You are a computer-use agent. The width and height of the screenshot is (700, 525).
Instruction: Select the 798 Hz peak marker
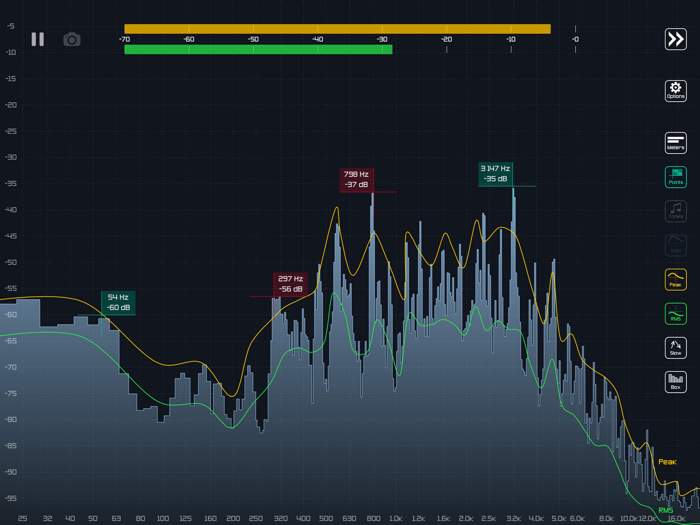pos(356,180)
